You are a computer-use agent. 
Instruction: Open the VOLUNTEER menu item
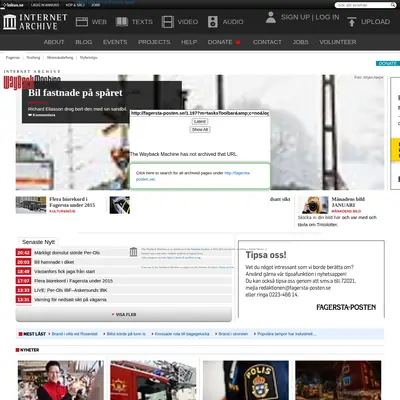coord(338,42)
